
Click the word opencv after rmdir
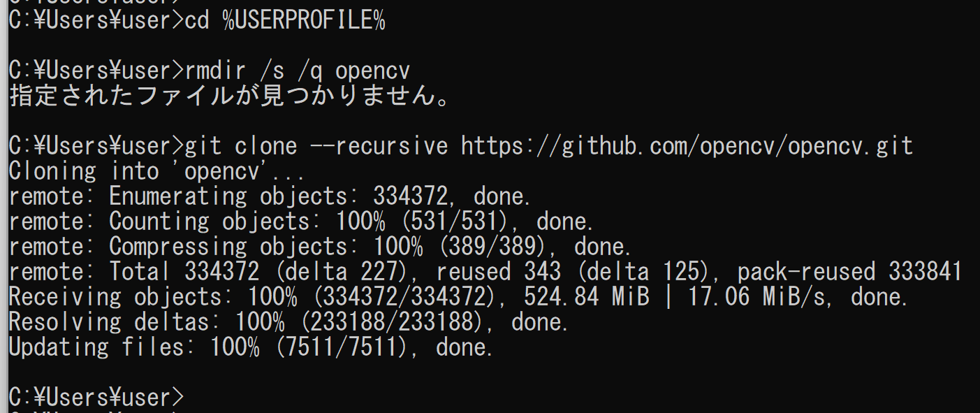click(372, 71)
